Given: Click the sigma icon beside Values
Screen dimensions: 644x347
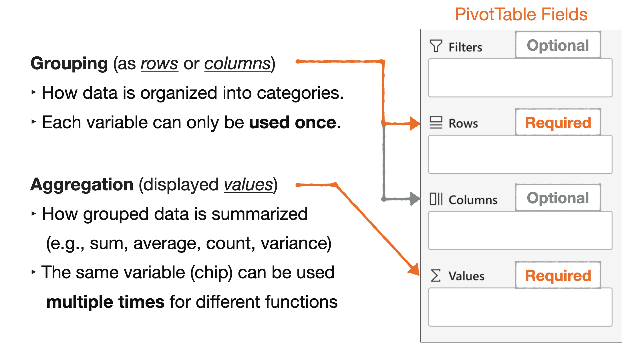Looking at the screenshot, I should 436,275.
